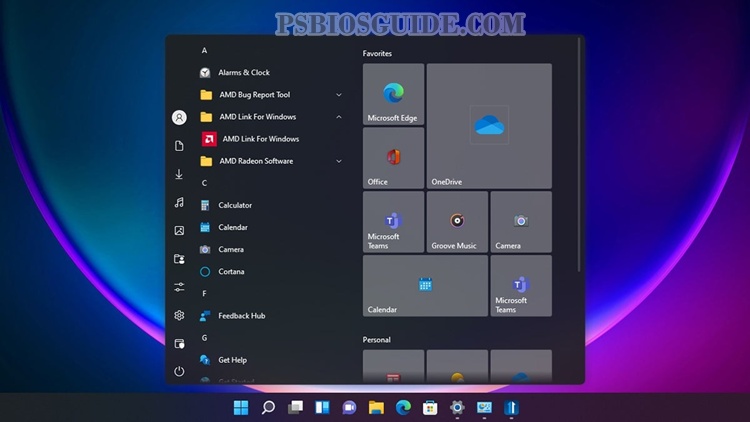The width and height of the screenshot is (750, 422).
Task: Click the sliders icon in Start sidebar
Action: [x=179, y=287]
